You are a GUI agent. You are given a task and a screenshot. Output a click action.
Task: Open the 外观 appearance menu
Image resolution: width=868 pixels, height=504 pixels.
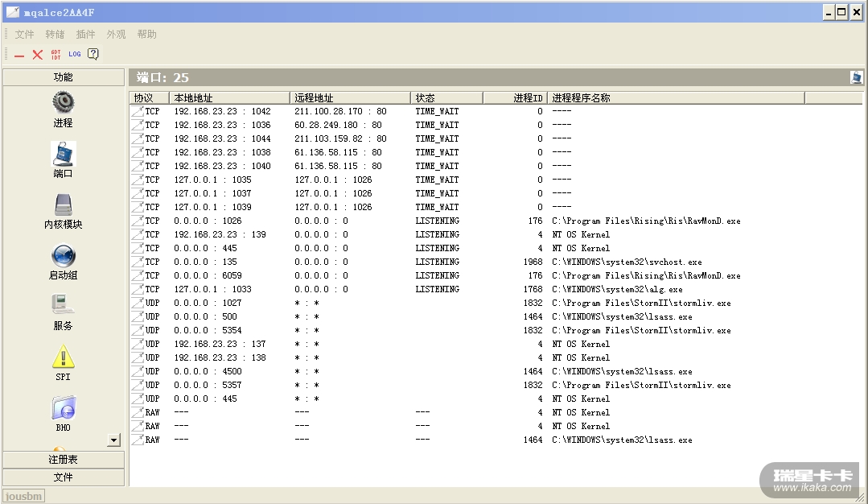coord(116,35)
